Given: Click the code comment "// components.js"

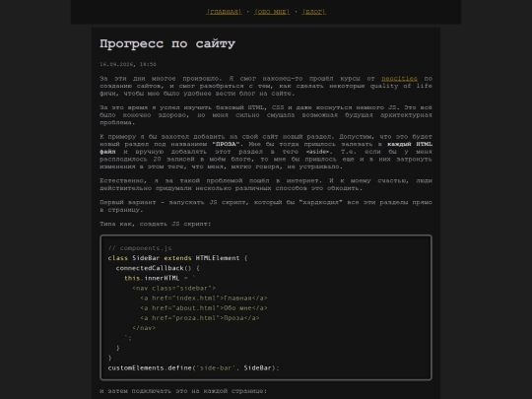Looking at the screenshot, I should 140,248.
